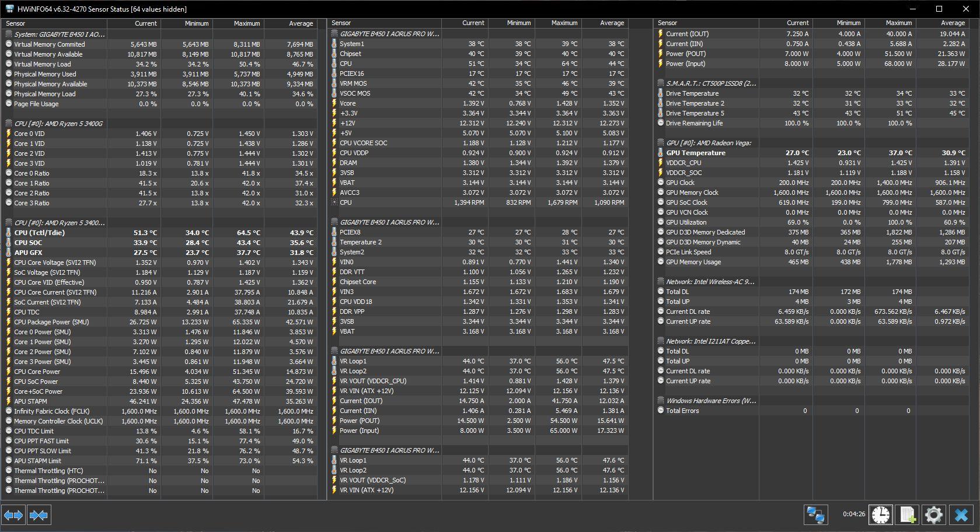980x532 pixels.
Task: Click the Average column header in right panel
Action: (942, 23)
